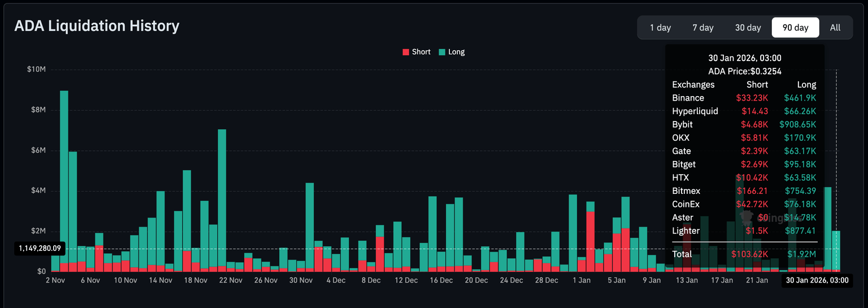The width and height of the screenshot is (868, 308).
Task: Click the 1,149,280.09 y-axis value label
Action: (x=40, y=248)
